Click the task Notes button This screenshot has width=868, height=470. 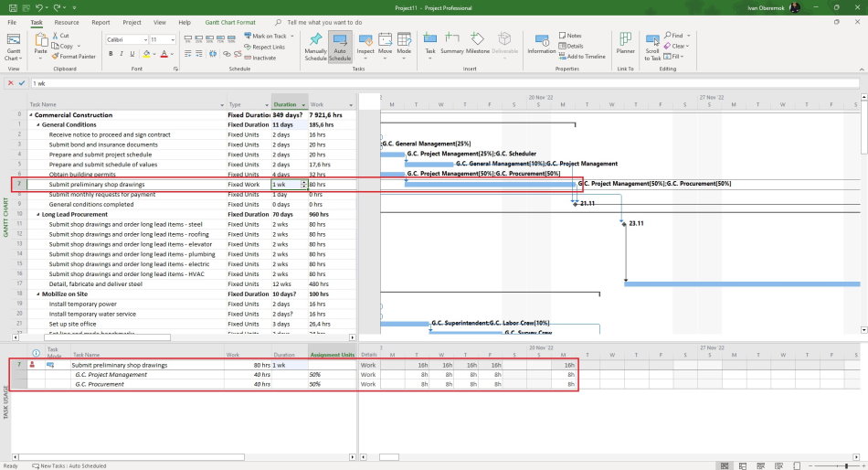coord(570,36)
